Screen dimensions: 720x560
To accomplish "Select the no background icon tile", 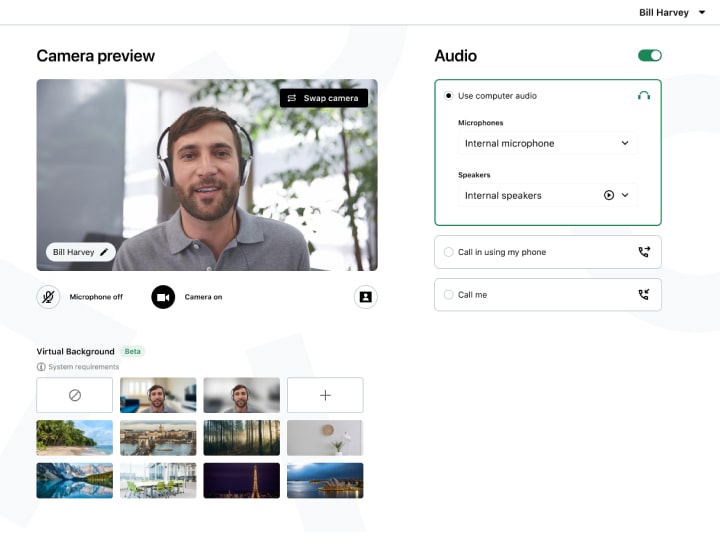I will pos(74,395).
